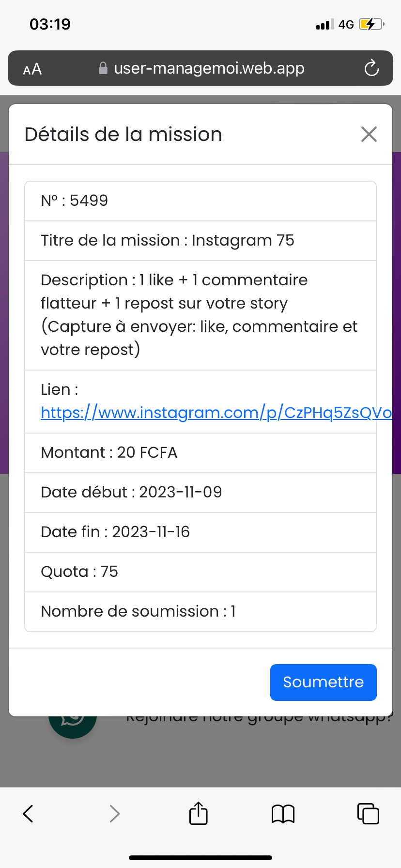The image size is (401, 868).
Task: Close the mission details dialog
Action: coord(369,134)
